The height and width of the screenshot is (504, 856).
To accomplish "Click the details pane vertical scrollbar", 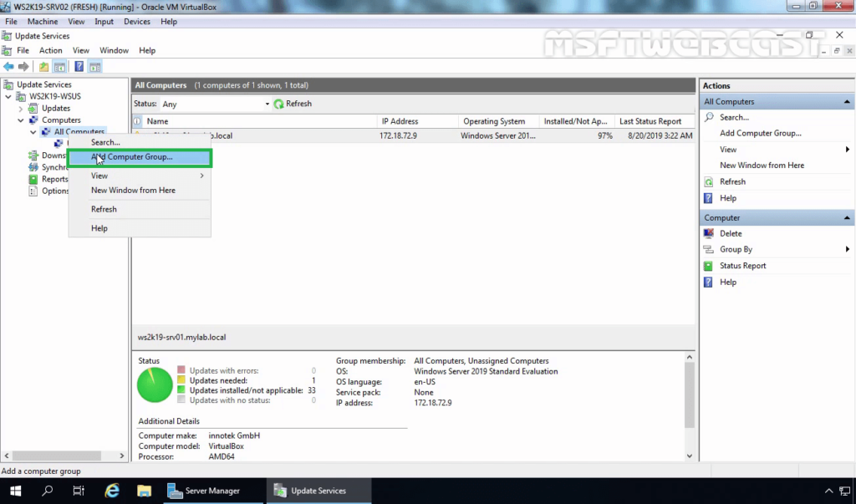I will (690, 406).
